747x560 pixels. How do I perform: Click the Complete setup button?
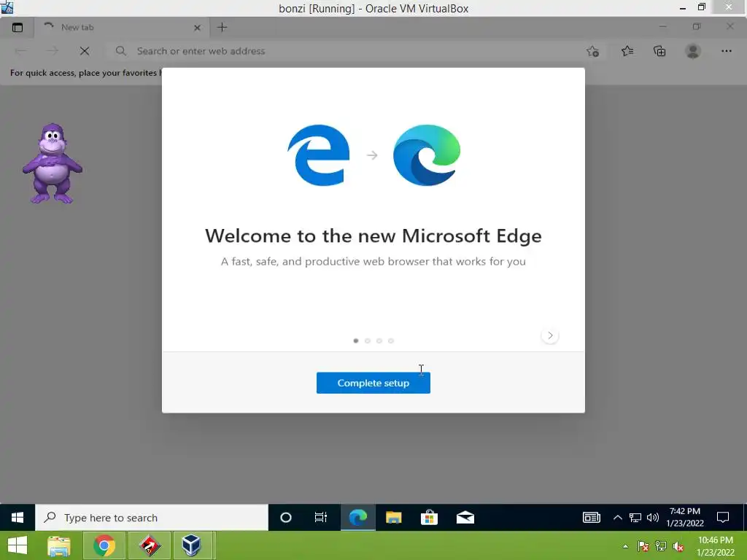(373, 383)
